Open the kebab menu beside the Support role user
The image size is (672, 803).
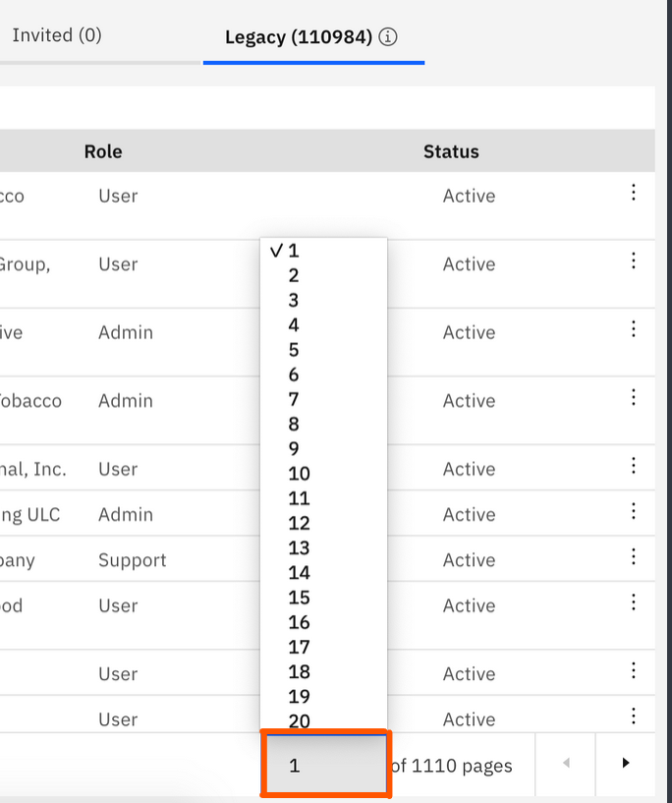[635, 558]
